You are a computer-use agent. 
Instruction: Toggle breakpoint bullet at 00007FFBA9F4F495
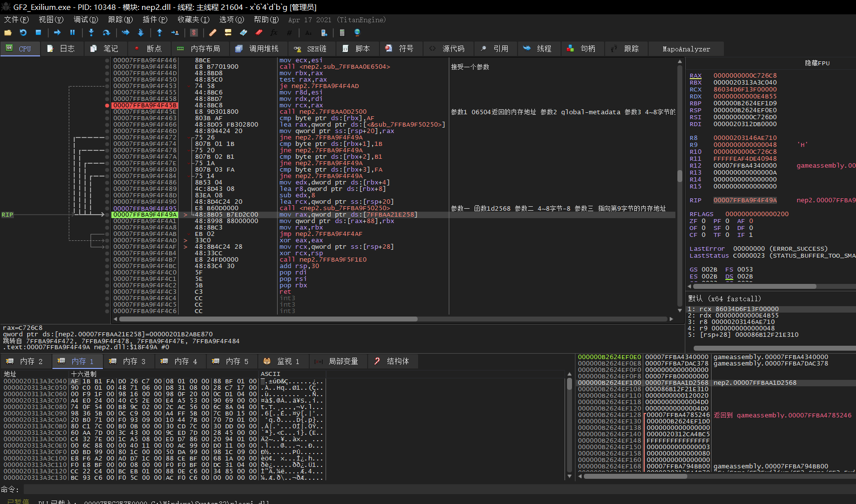coord(107,208)
